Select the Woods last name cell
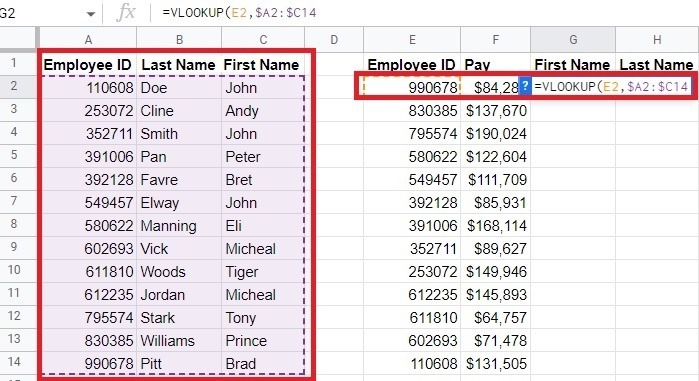 point(179,272)
